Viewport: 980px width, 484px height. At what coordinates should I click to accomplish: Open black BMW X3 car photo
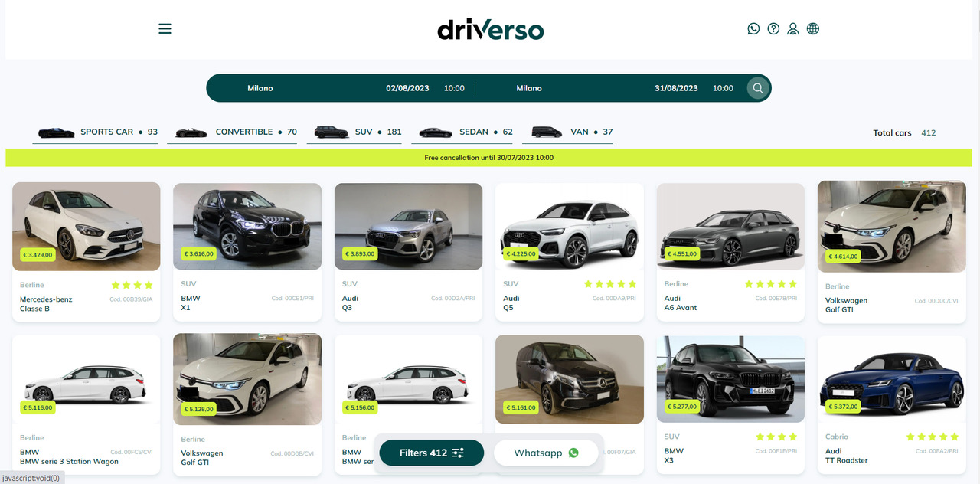(x=730, y=379)
